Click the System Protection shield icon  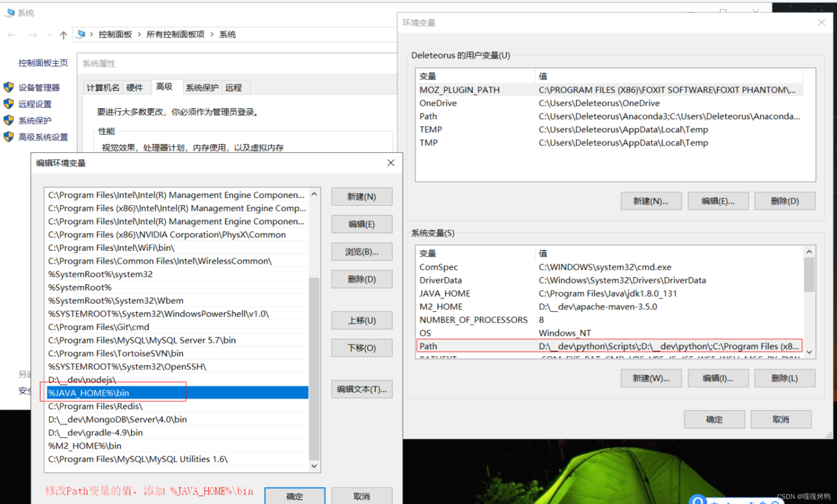click(9, 120)
